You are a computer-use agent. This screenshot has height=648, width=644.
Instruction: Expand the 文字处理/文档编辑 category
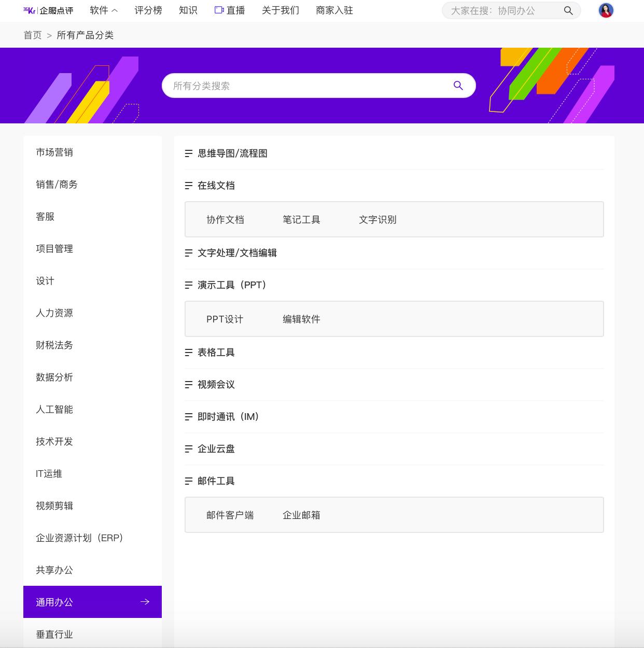click(237, 253)
